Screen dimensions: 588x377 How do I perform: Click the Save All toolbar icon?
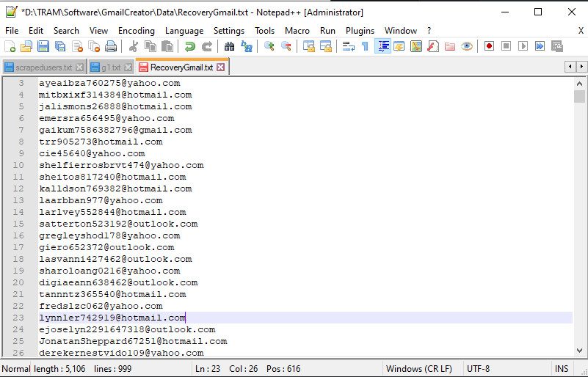pyautogui.click(x=59, y=46)
